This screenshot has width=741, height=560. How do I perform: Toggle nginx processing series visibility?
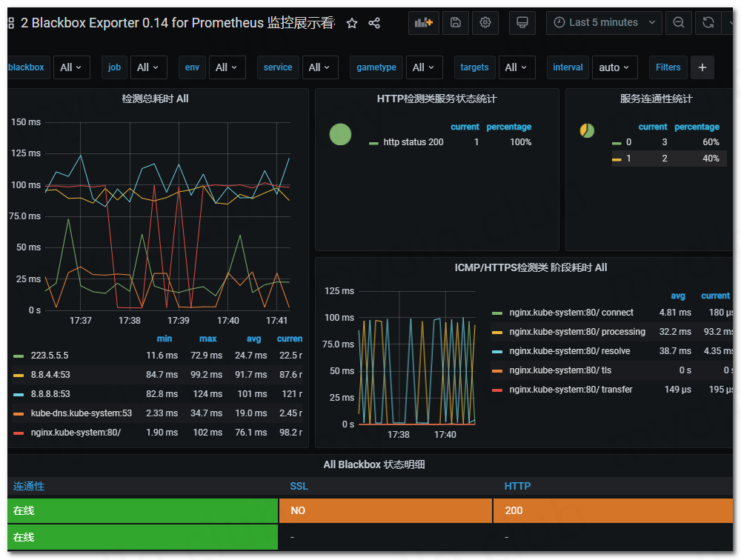tap(577, 332)
